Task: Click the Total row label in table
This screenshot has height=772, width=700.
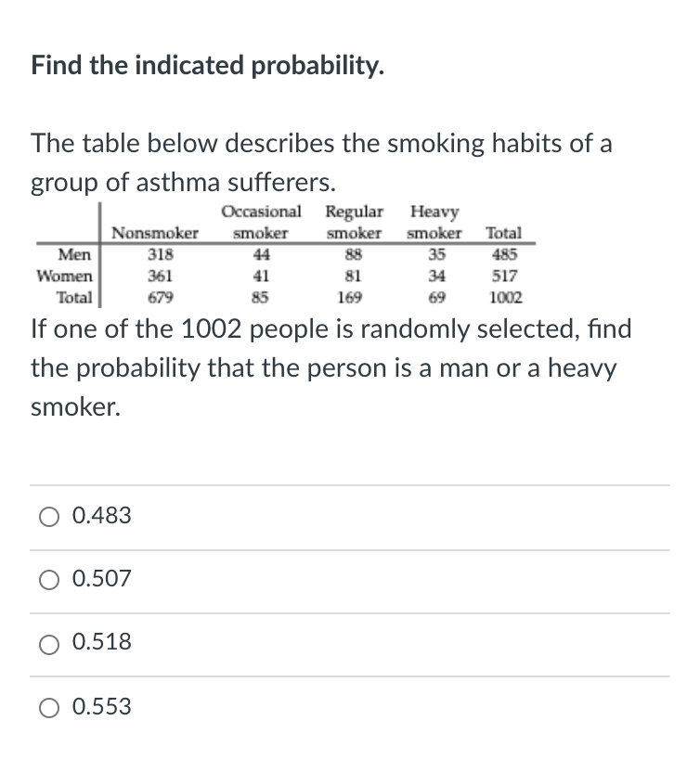Action: [74, 296]
